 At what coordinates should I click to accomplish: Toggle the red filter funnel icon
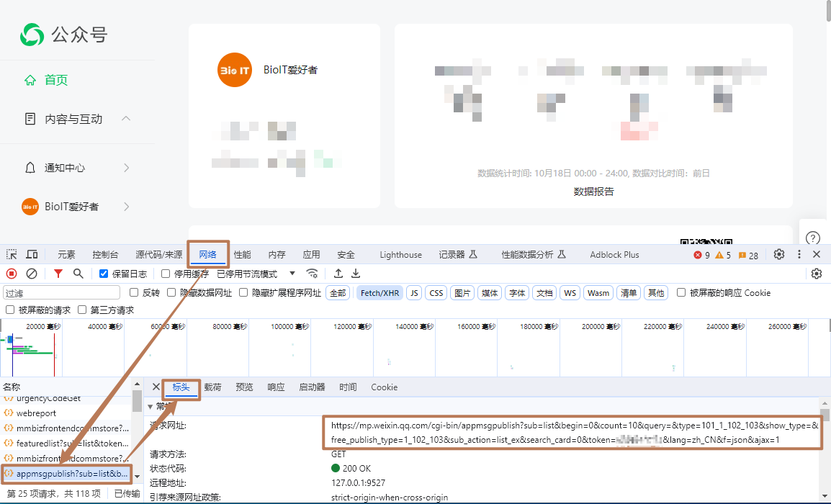coord(58,274)
